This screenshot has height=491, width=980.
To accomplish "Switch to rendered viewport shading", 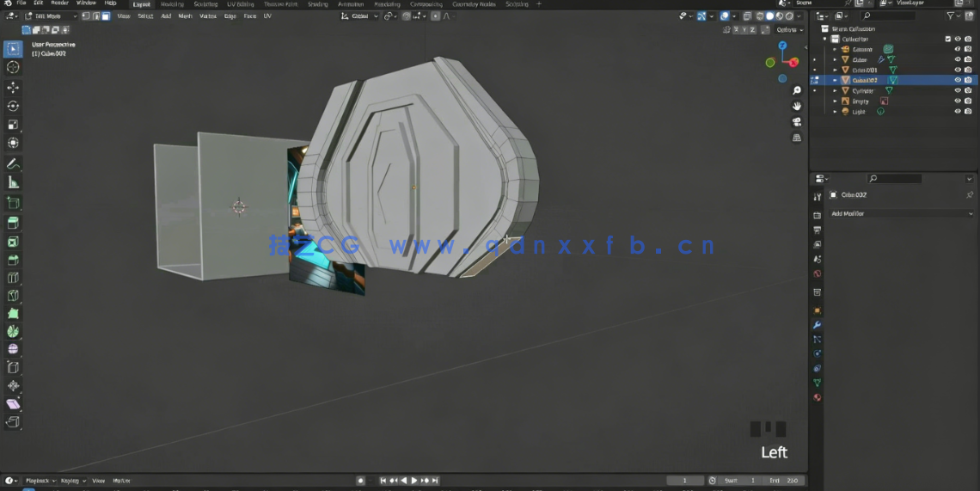I will pos(789,16).
